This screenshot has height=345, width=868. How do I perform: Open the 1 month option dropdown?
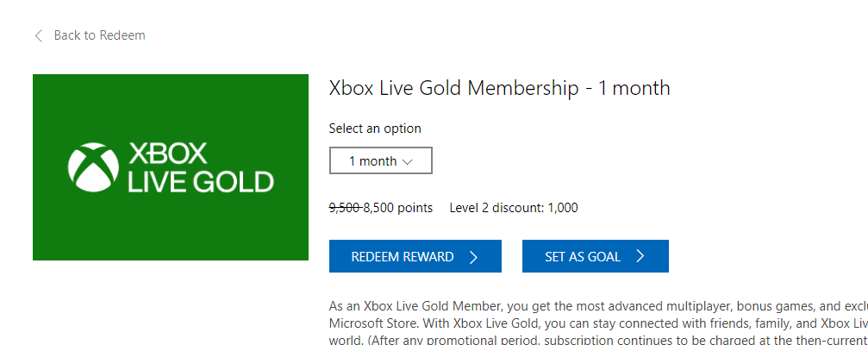(381, 160)
